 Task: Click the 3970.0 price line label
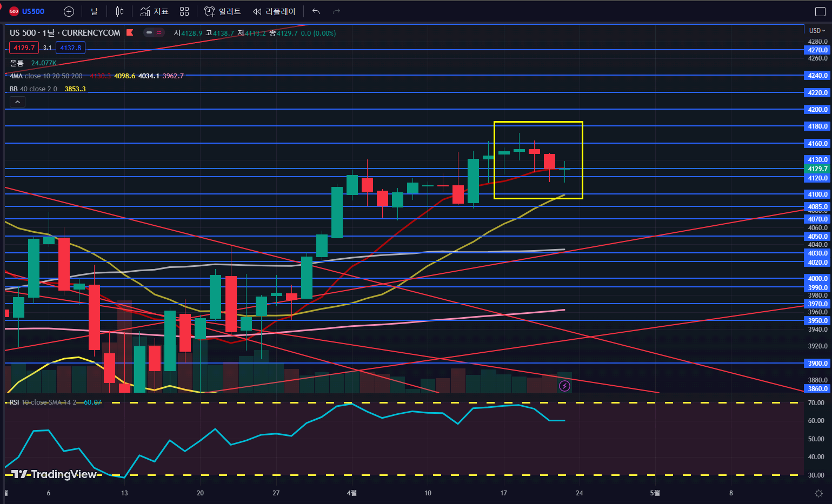pos(817,304)
